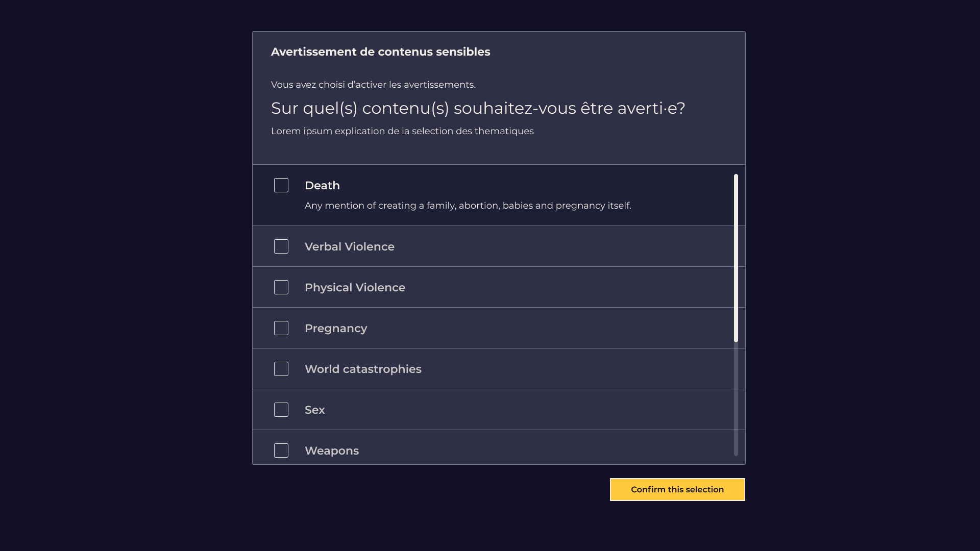This screenshot has height=551, width=980.
Task: Click the white scrollbar thumb
Action: tap(736, 258)
